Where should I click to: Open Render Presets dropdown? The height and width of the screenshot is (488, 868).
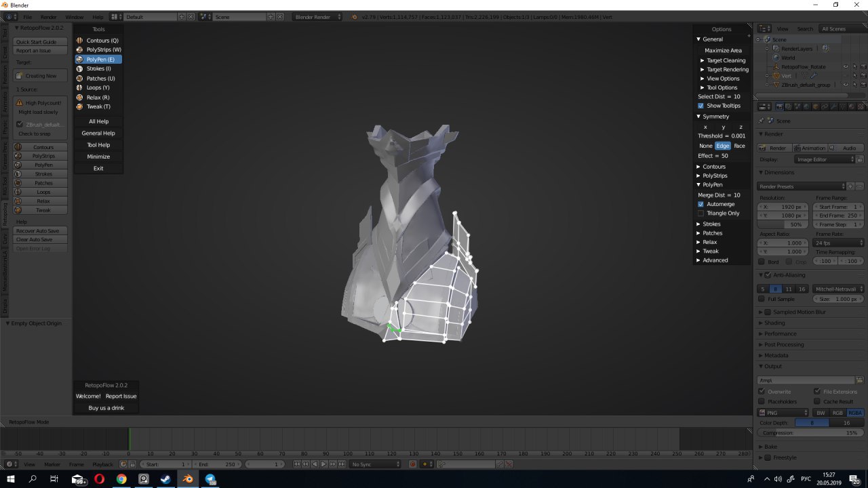tap(802, 186)
